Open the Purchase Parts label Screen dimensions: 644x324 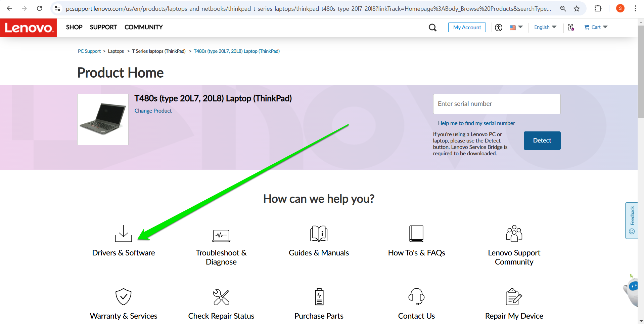[319, 316]
